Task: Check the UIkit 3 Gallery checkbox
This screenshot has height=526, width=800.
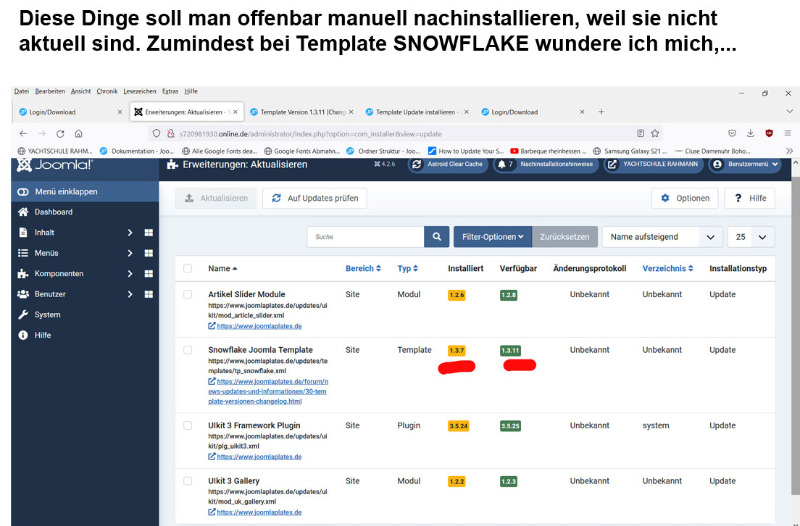Action: pos(188,481)
